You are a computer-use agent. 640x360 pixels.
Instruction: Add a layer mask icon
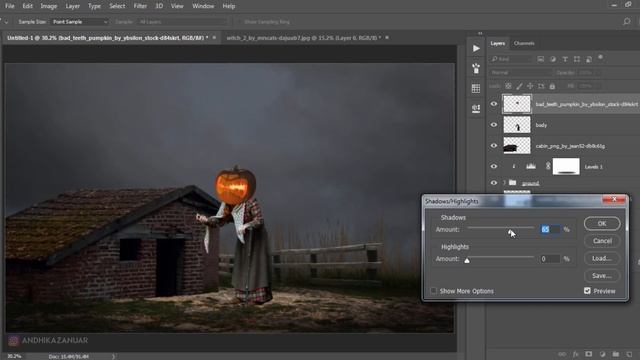pos(589,354)
